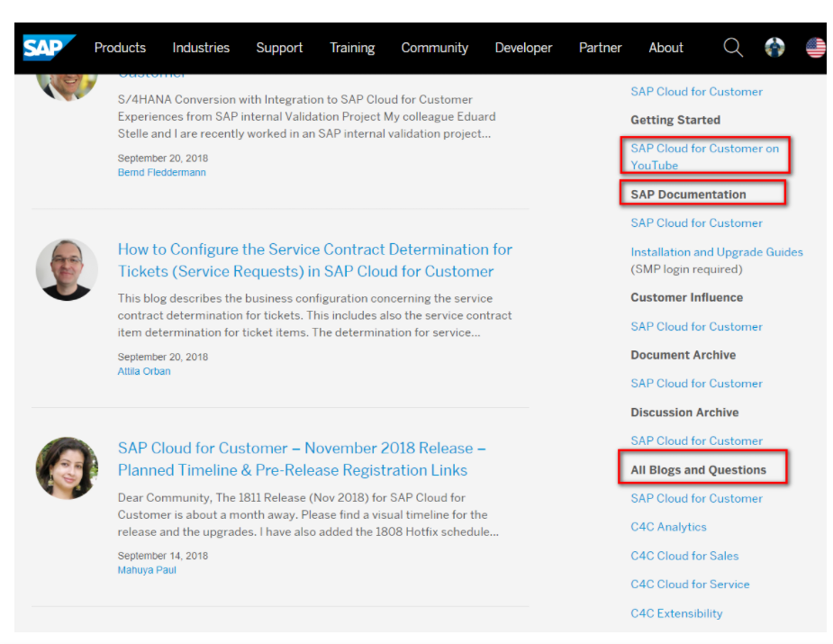Open the Industries menu
This screenshot has height=644, width=833.
[201, 48]
